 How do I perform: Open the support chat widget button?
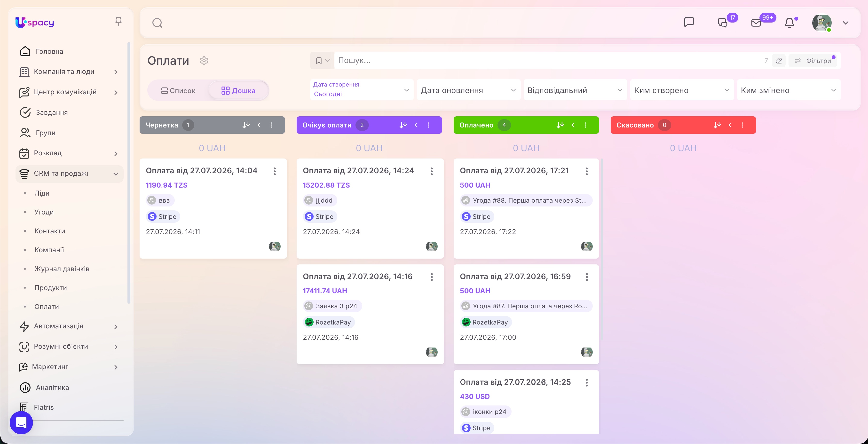[x=21, y=422]
